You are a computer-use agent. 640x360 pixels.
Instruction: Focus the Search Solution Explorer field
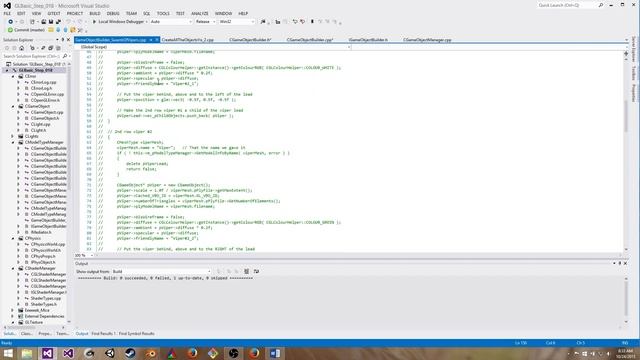32,56
